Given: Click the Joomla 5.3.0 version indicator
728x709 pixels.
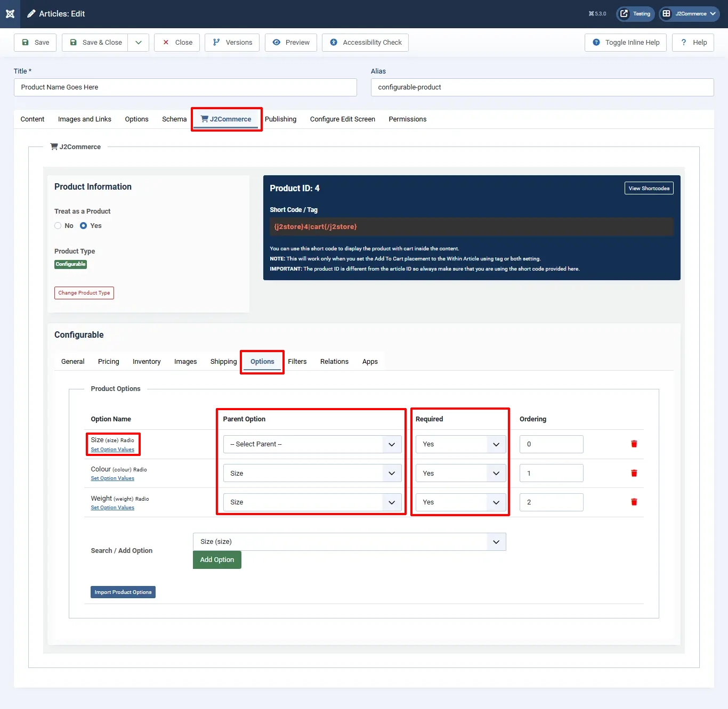Looking at the screenshot, I should pyautogui.click(x=597, y=14).
